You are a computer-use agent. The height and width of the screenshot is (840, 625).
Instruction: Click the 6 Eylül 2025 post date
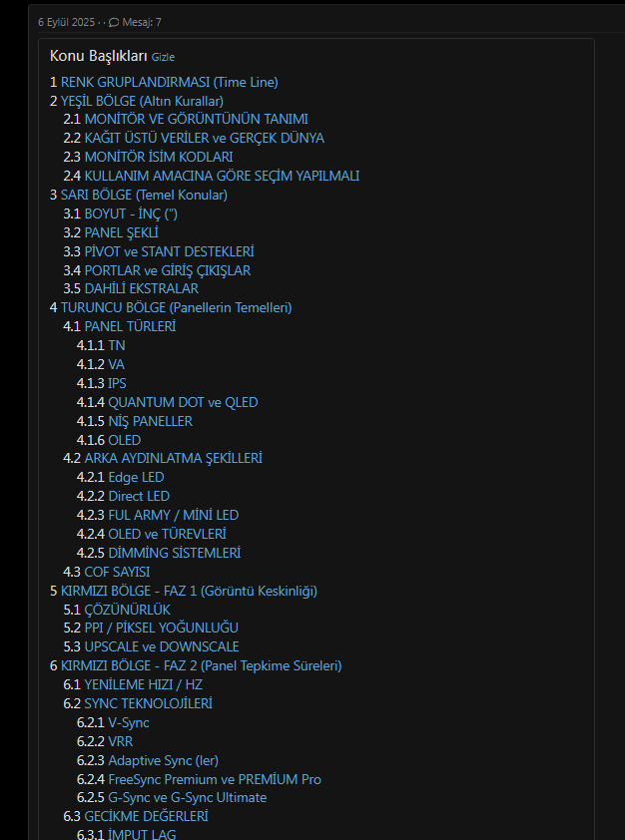point(67,23)
